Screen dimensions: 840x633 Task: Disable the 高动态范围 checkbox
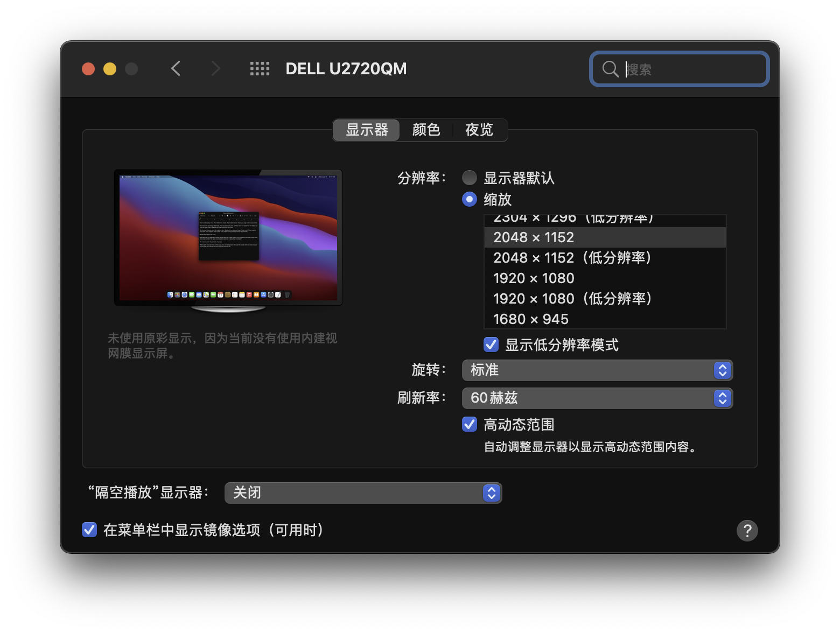470,424
